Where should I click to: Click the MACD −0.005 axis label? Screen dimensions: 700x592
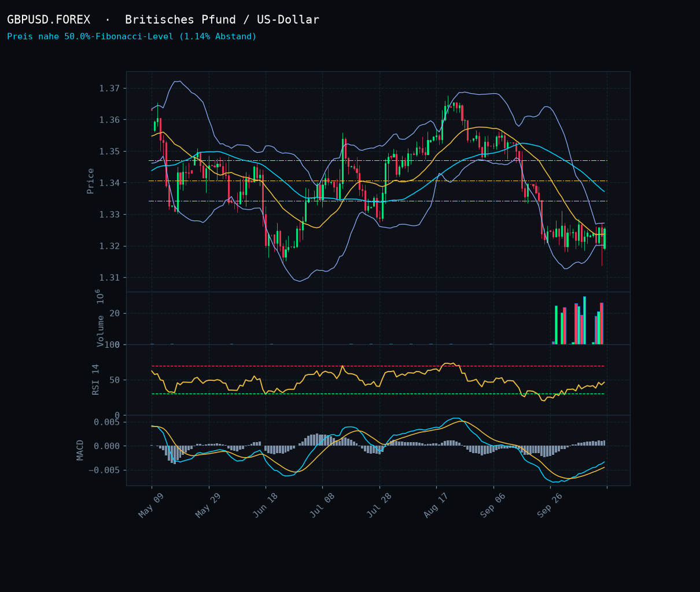pos(104,470)
